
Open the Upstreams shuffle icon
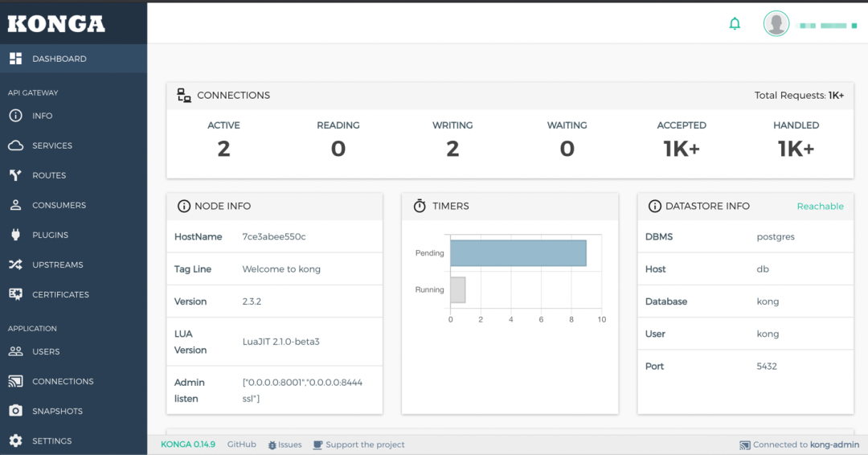(x=15, y=264)
